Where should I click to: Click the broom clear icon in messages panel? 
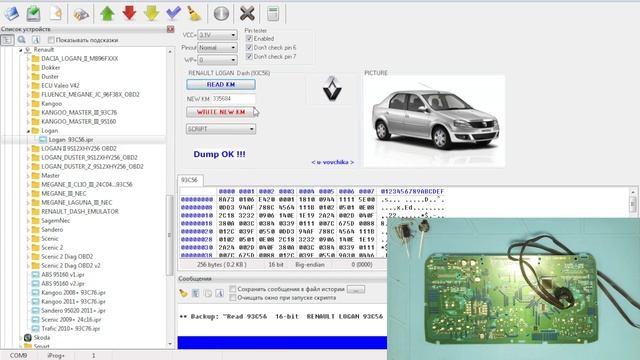183,293
